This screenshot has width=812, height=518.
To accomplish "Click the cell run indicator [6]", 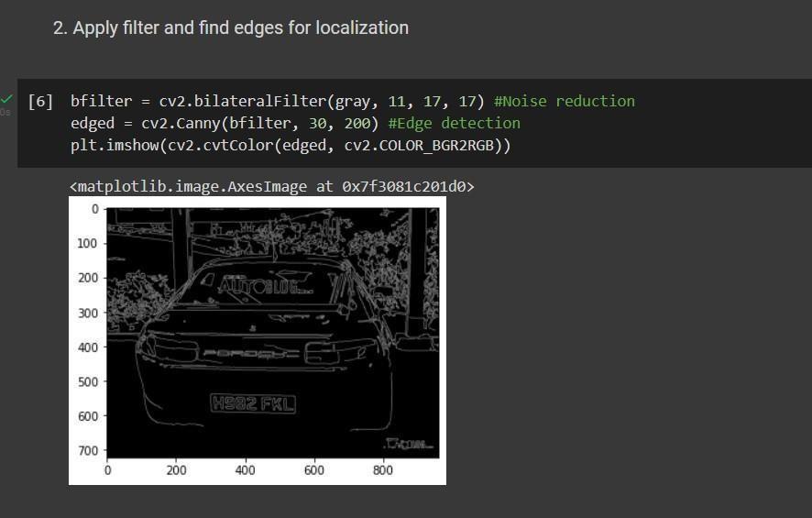I will tap(40, 101).
